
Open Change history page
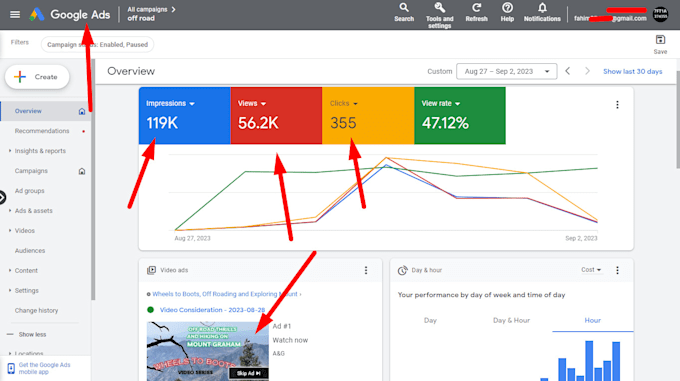pos(36,310)
